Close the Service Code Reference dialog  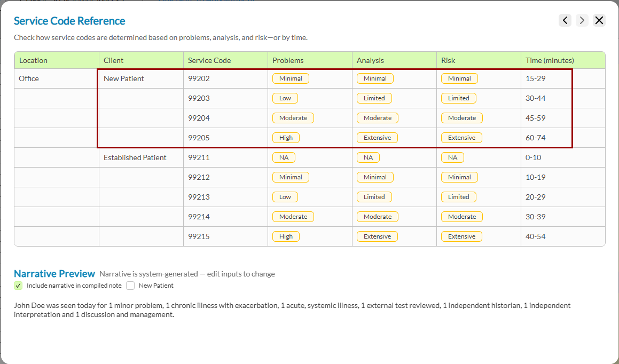(x=599, y=20)
